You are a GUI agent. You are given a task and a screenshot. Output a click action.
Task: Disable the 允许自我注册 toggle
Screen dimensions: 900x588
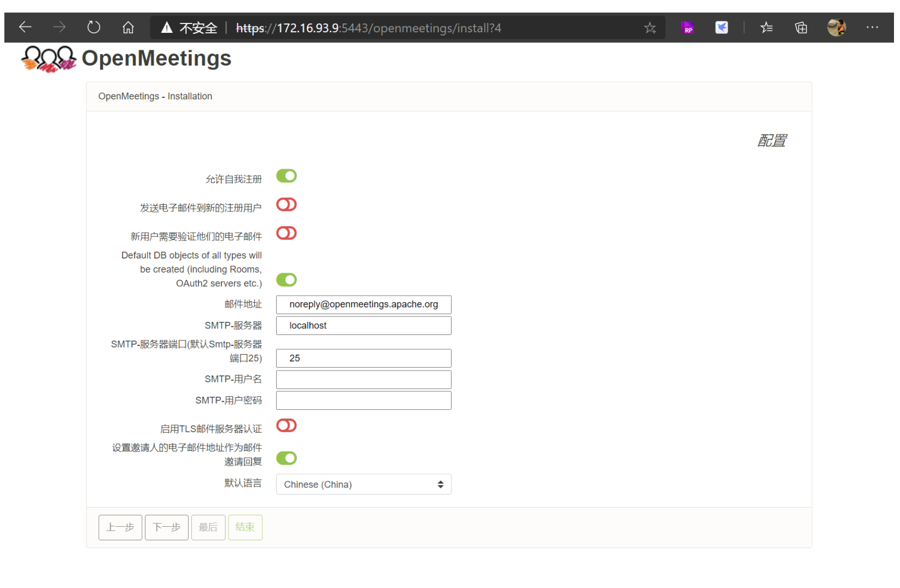coord(286,176)
